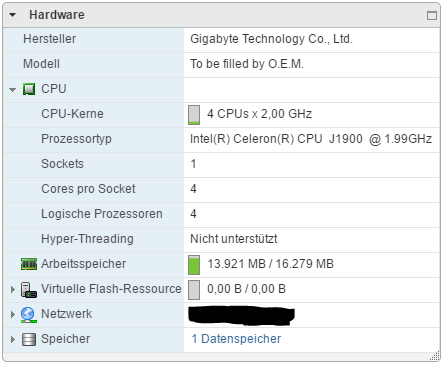Image resolution: width=447 pixels, height=368 pixels.
Task: Click the CPU-Kerne usage bar indicator
Action: click(194, 115)
